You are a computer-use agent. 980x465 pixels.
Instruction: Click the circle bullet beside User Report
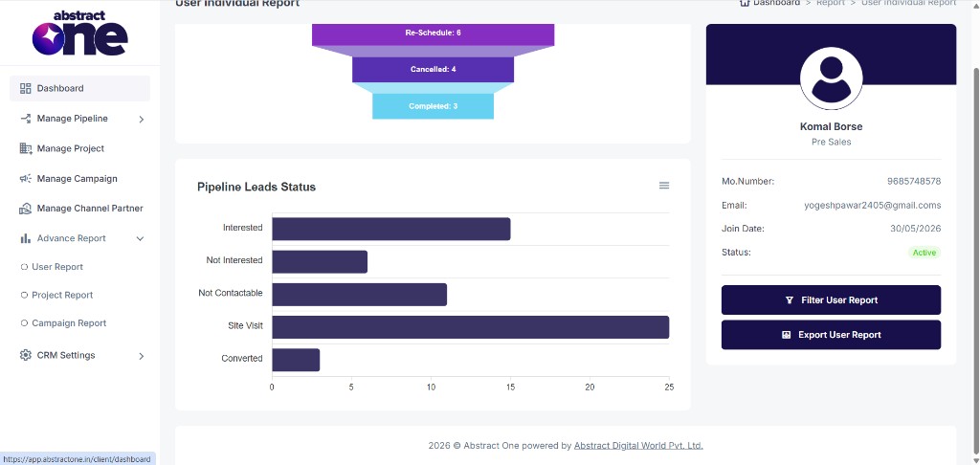pos(24,267)
